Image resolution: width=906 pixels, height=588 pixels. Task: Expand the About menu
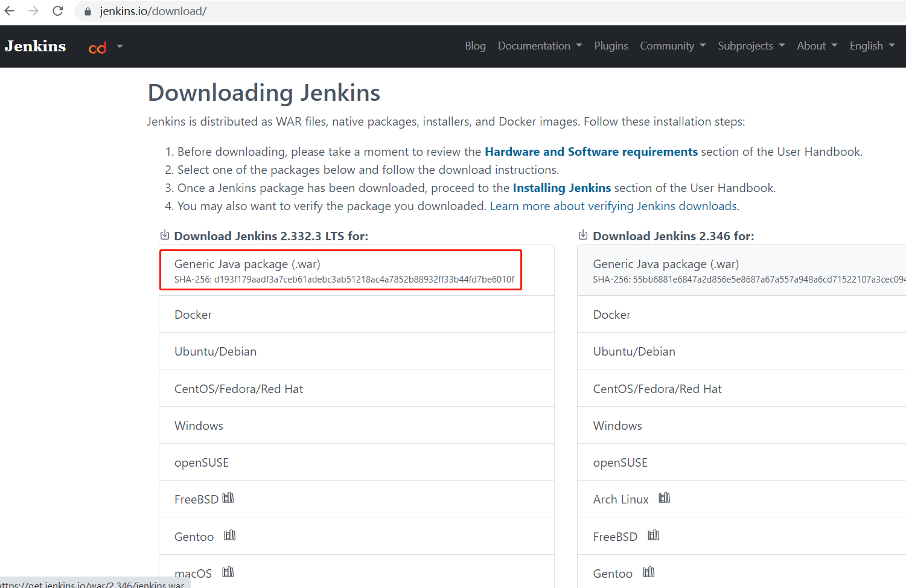[x=817, y=46]
